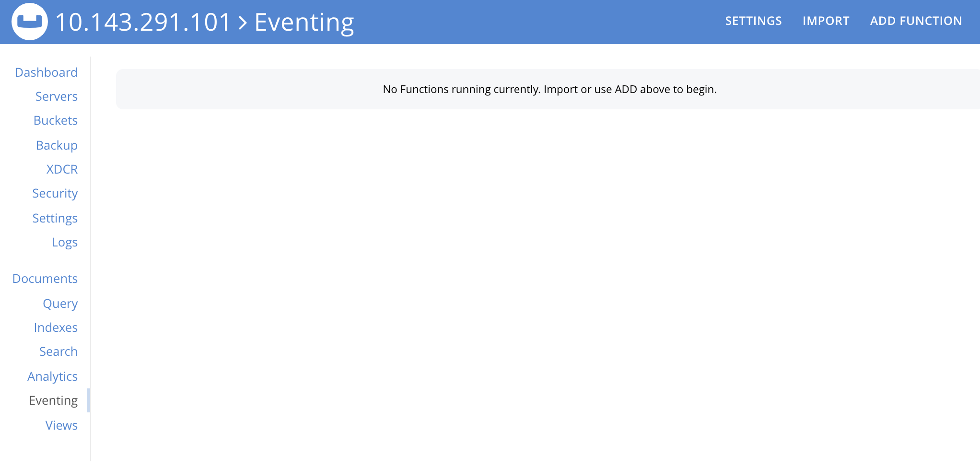
Task: Click the 10.143.291.101 breadcrumb
Action: click(x=142, y=21)
